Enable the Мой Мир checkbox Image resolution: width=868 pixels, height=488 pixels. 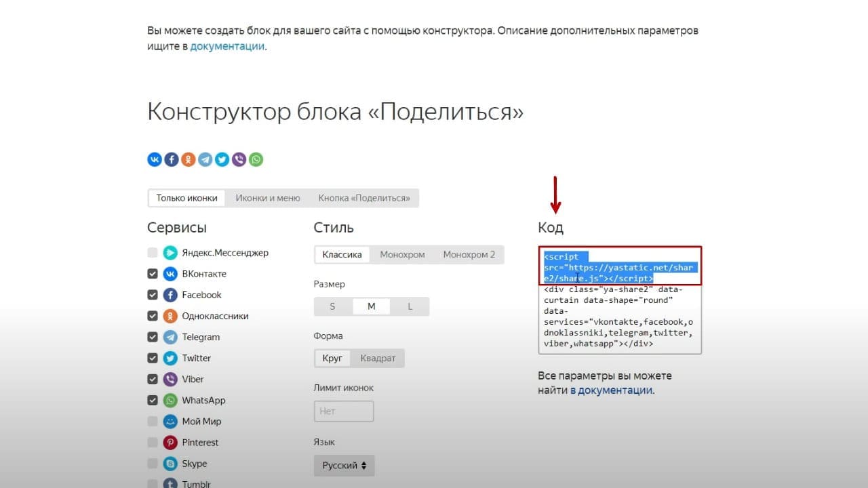(153, 422)
